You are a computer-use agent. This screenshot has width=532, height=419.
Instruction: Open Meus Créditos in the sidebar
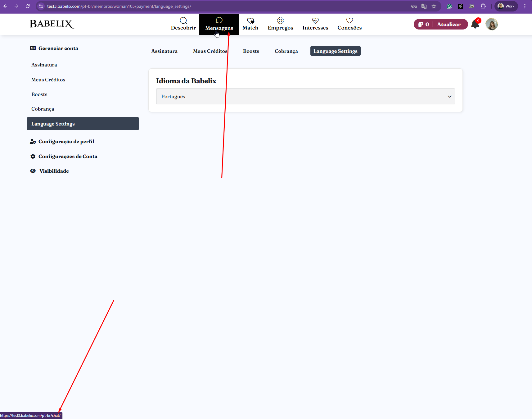point(48,80)
